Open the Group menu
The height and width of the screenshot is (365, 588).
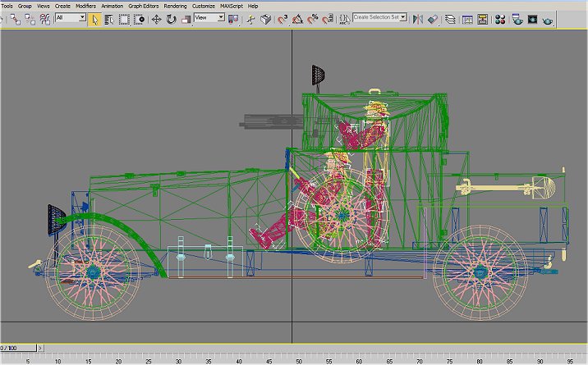click(x=25, y=6)
